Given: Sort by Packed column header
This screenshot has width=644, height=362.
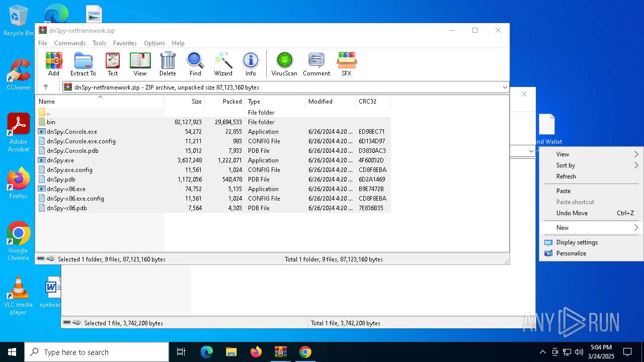Looking at the screenshot, I should coord(224,102).
